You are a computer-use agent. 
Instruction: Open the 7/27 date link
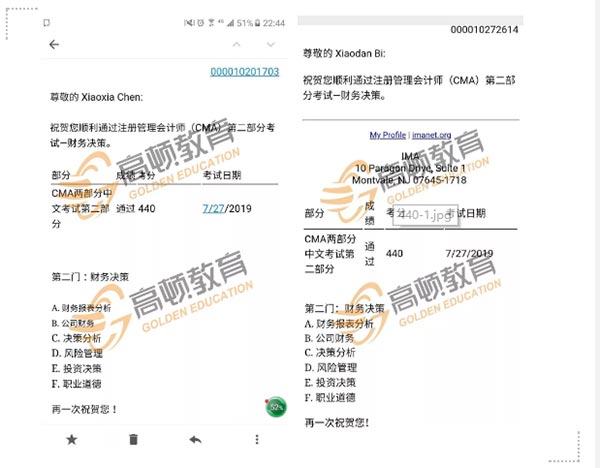[x=213, y=209]
